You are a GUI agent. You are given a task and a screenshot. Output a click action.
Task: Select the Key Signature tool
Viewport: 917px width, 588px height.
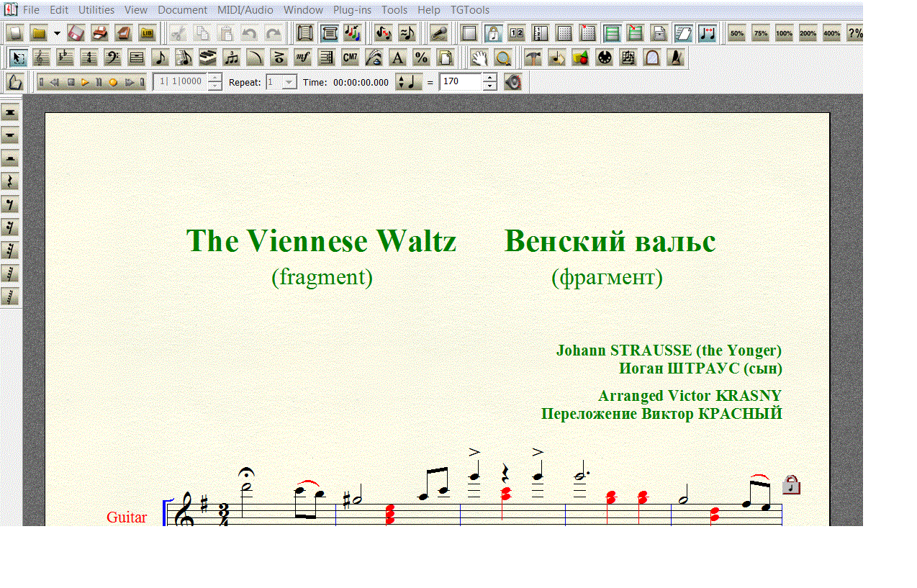(65, 58)
